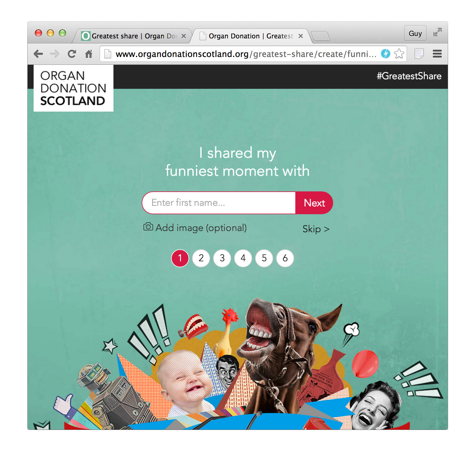
Task: Click the forward navigation arrow
Action: [x=55, y=54]
